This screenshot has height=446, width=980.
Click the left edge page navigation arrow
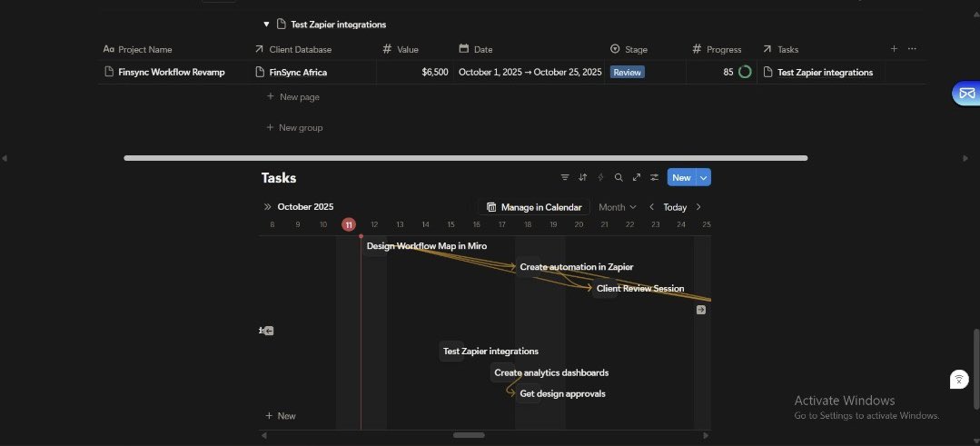point(5,158)
